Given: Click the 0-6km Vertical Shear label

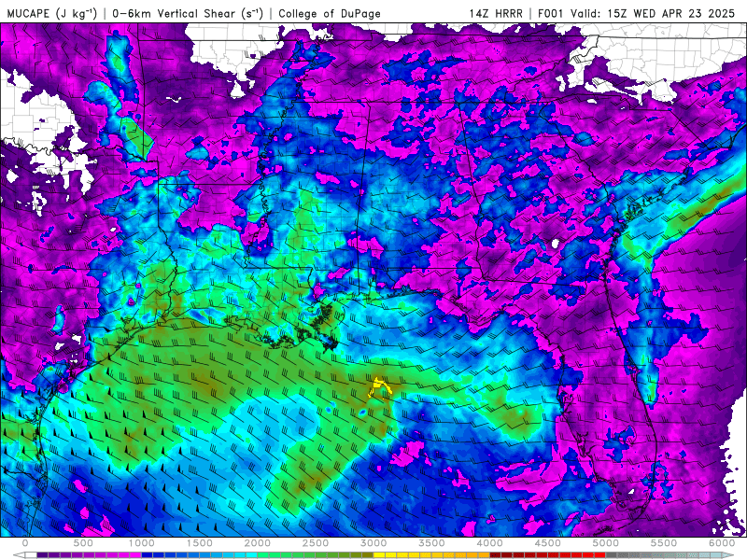Looking at the screenshot, I should pyautogui.click(x=188, y=13).
